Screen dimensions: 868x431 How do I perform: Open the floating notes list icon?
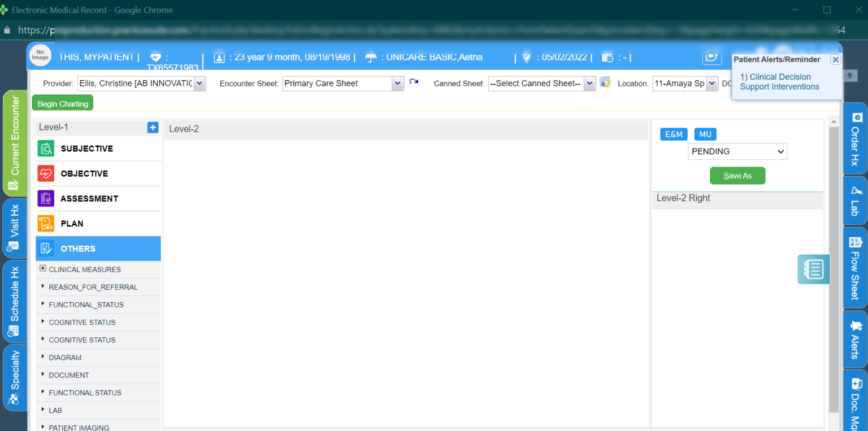click(813, 269)
